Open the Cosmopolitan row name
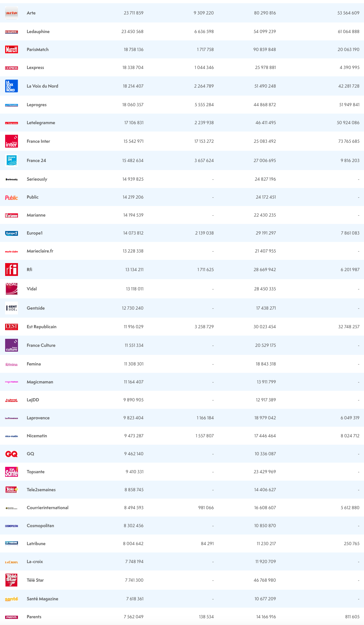 tap(40, 526)
